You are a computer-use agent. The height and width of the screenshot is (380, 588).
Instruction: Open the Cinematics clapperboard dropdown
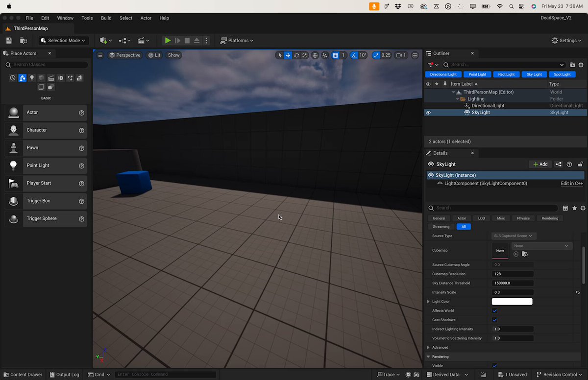click(x=144, y=41)
